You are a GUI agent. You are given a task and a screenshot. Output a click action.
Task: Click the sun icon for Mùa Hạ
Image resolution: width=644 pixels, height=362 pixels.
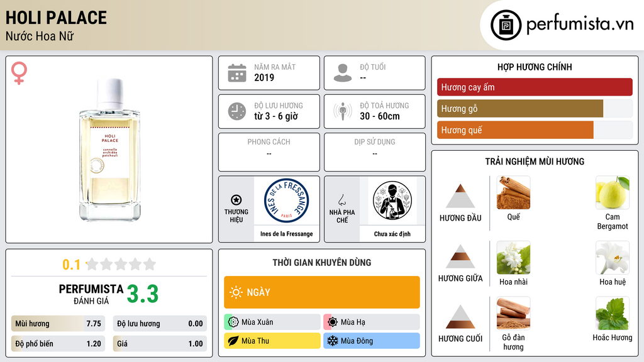pyautogui.click(x=333, y=322)
